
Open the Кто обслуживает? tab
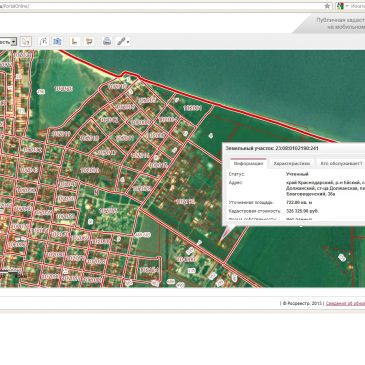point(341,164)
